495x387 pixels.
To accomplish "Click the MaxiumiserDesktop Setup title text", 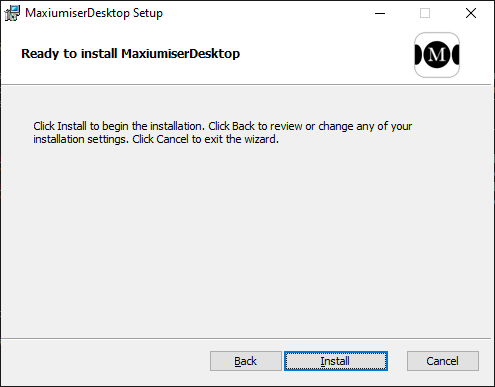I will click(94, 13).
